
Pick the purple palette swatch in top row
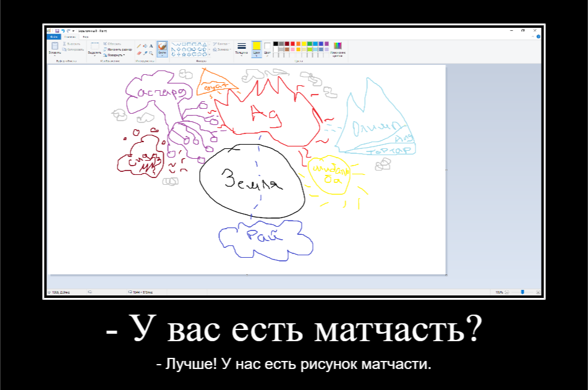(x=326, y=44)
